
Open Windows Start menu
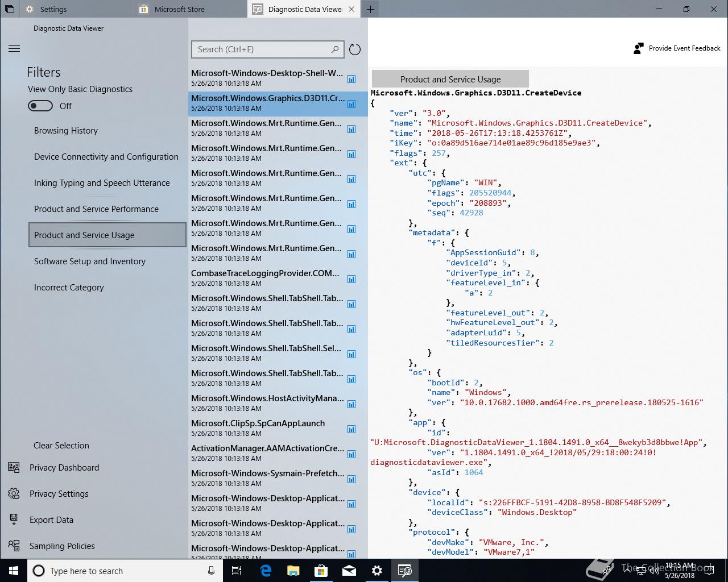(x=14, y=571)
